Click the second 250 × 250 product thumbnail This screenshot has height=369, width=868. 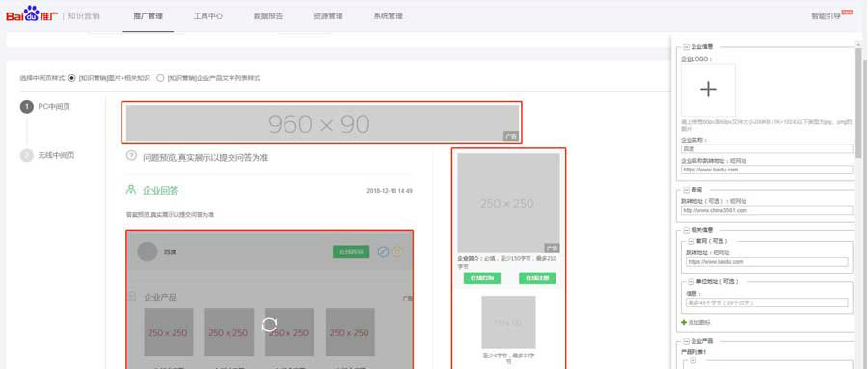tap(230, 332)
